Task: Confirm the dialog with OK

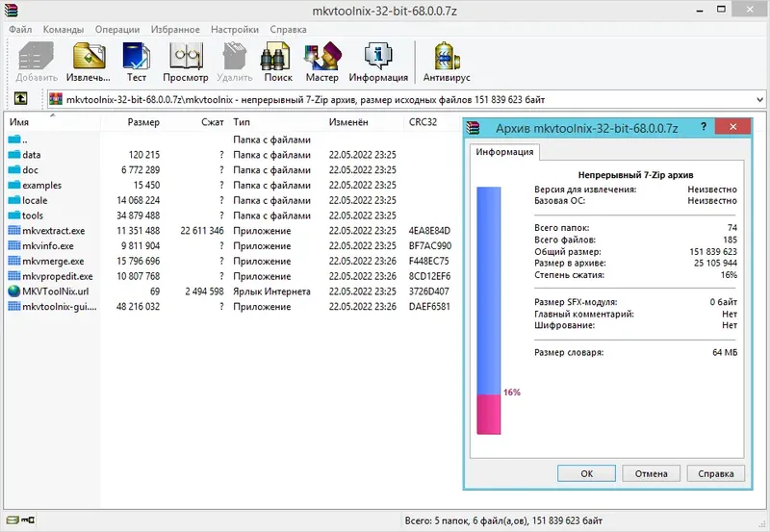Action: click(x=586, y=473)
